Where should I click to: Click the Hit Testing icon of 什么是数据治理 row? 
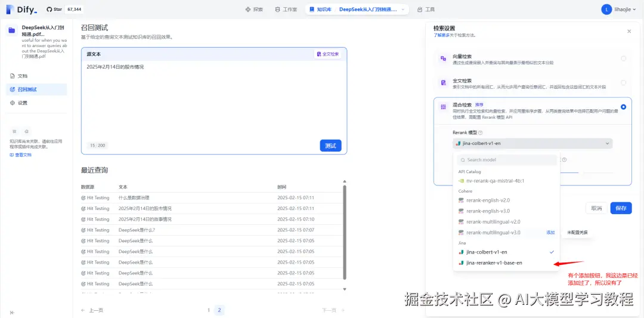tap(83, 197)
